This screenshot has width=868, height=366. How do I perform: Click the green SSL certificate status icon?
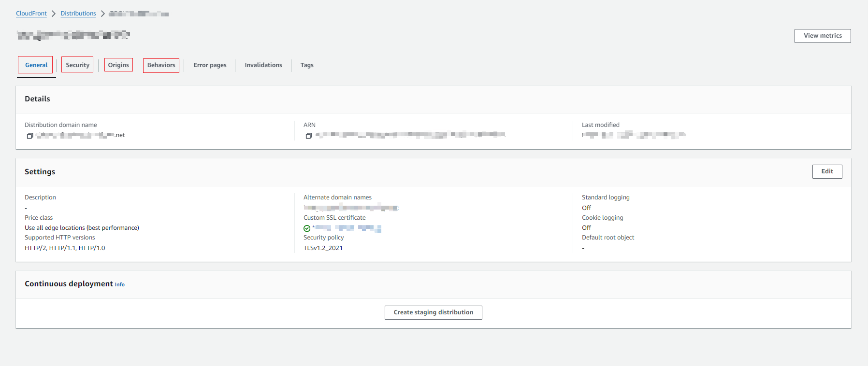coord(307,228)
